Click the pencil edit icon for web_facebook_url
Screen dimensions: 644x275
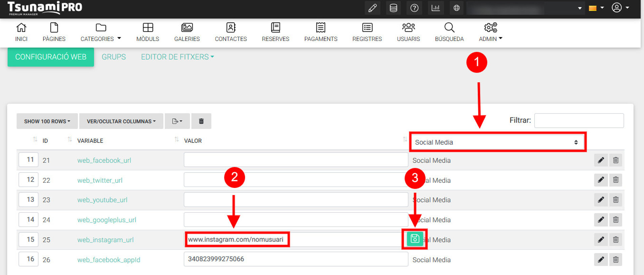[x=601, y=160]
